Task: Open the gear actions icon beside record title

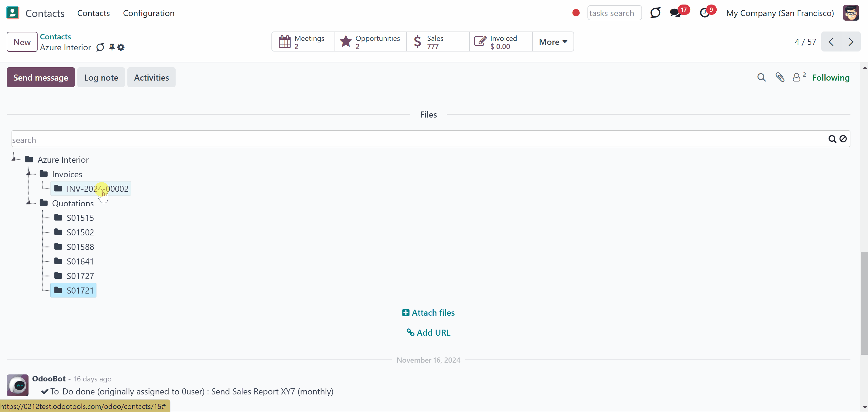Action: coord(121,47)
